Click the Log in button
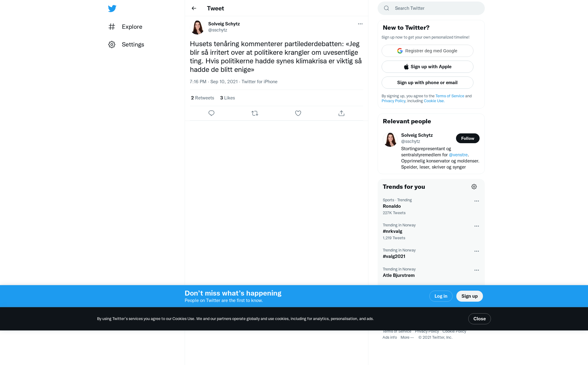The image size is (588, 365). [441, 296]
